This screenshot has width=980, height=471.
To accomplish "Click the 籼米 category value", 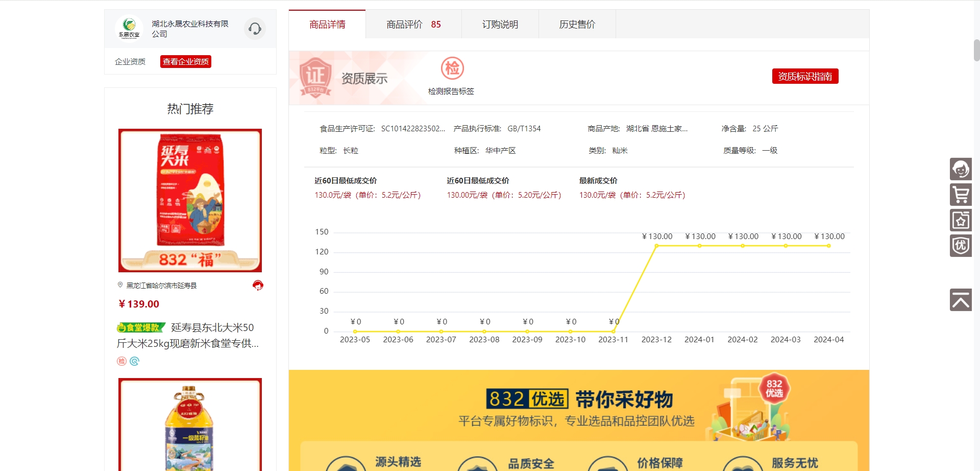I will point(620,151).
